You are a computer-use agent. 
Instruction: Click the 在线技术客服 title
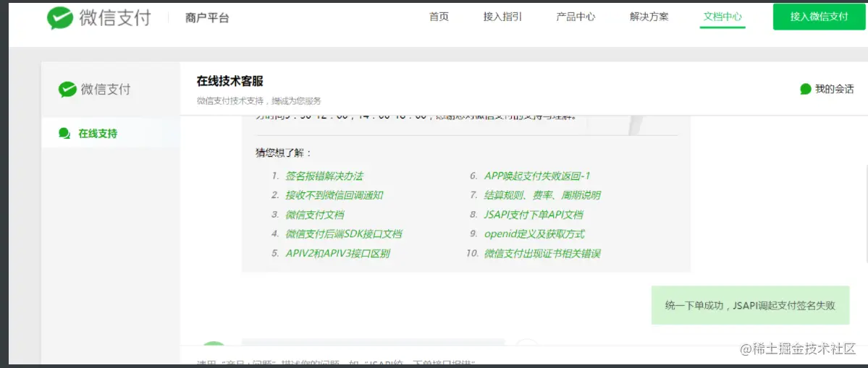coord(229,81)
